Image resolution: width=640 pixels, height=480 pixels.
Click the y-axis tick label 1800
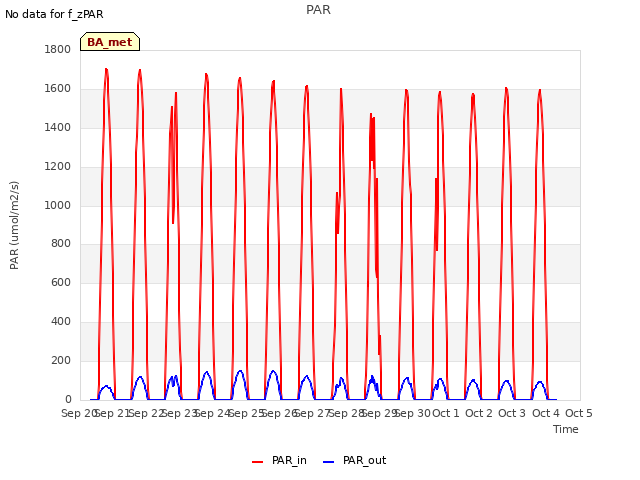point(58,49)
